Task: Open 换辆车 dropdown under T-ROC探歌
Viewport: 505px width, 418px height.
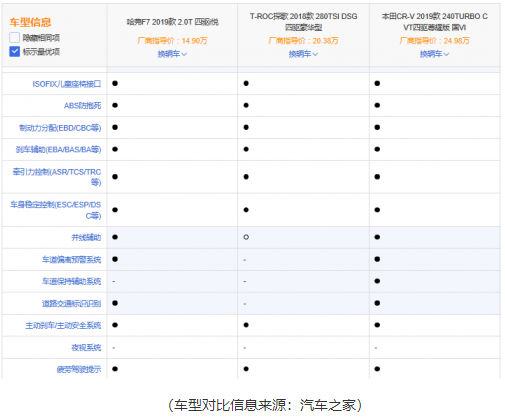Action: [x=303, y=54]
